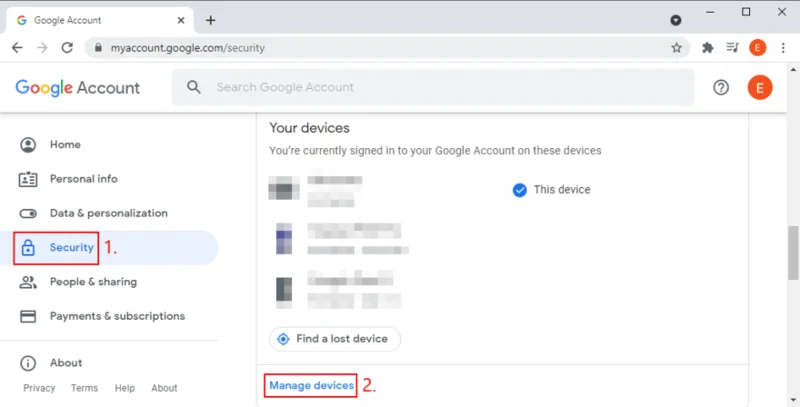Click the search magnifier icon
The height and width of the screenshot is (407, 800).
[x=194, y=87]
